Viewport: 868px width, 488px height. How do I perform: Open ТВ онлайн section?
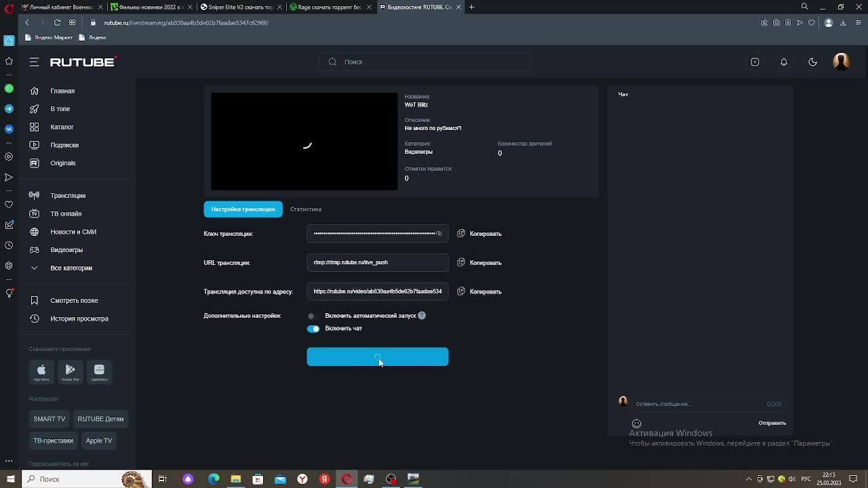click(66, 213)
